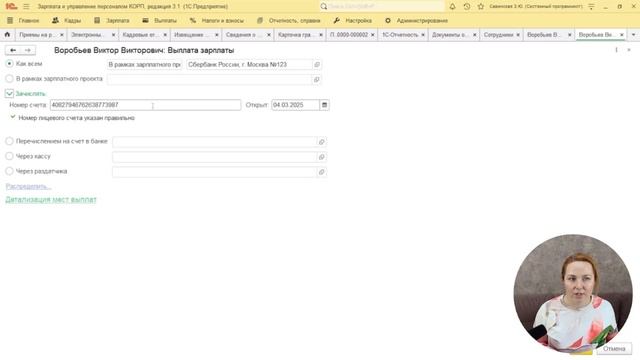Select Через кассу radio option

coord(9,156)
